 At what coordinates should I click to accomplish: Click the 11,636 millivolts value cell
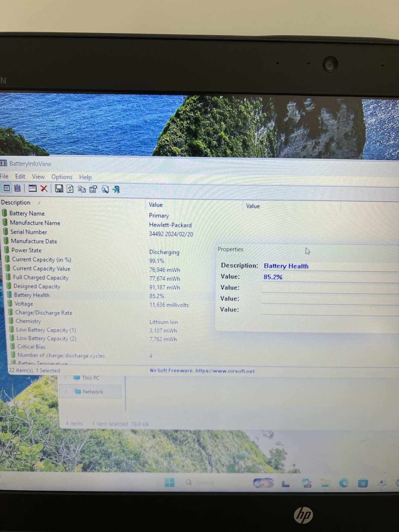pos(169,305)
